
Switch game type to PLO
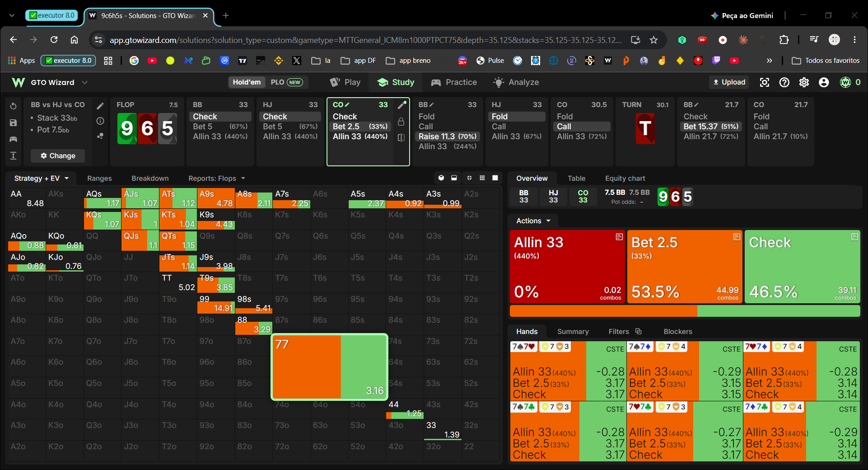pos(287,82)
